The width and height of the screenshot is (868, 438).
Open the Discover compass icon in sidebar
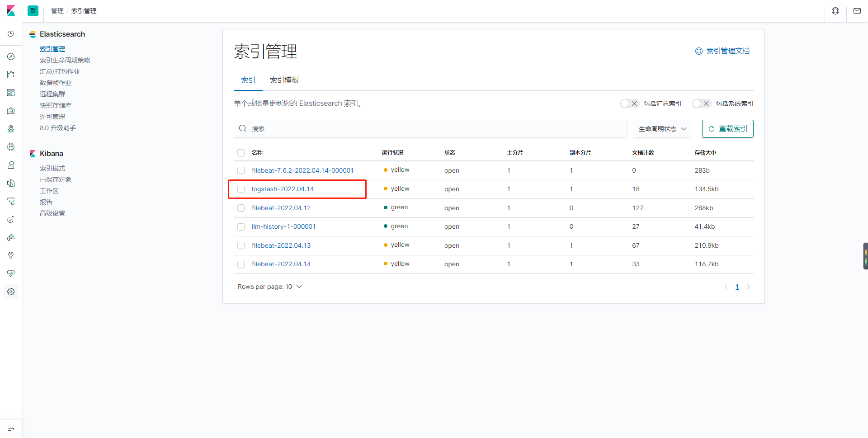click(11, 57)
